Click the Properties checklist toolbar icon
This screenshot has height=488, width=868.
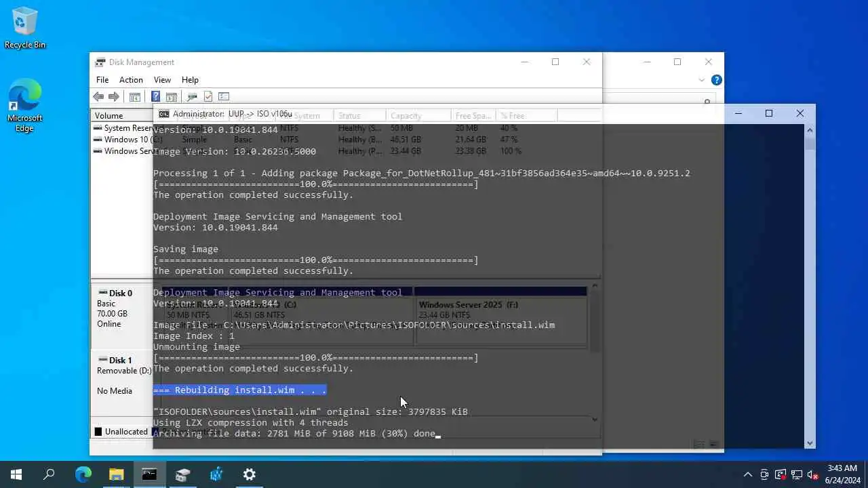(208, 97)
